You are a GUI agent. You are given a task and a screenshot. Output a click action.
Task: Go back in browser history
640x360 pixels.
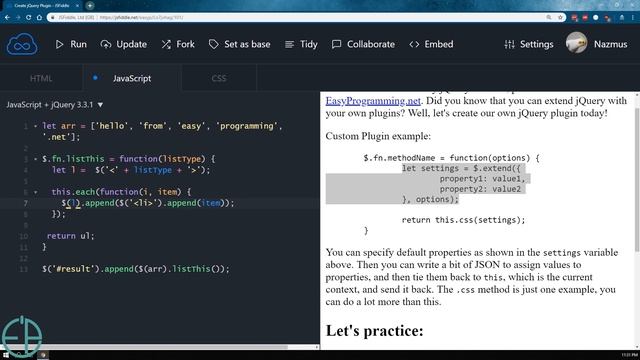coord(7,18)
